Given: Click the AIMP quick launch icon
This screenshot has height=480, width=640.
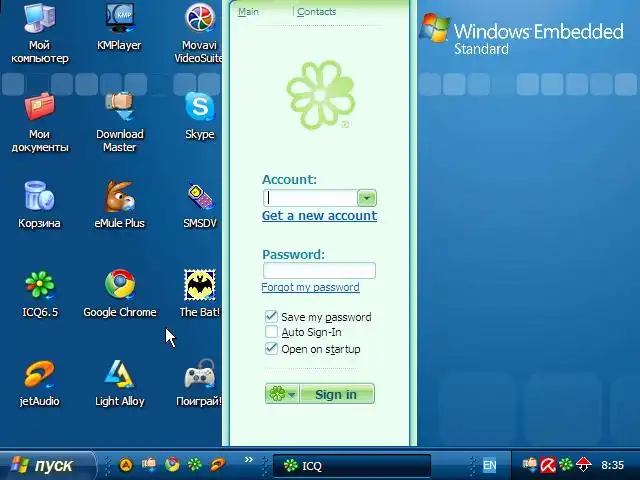Looking at the screenshot, I should (x=126, y=464).
